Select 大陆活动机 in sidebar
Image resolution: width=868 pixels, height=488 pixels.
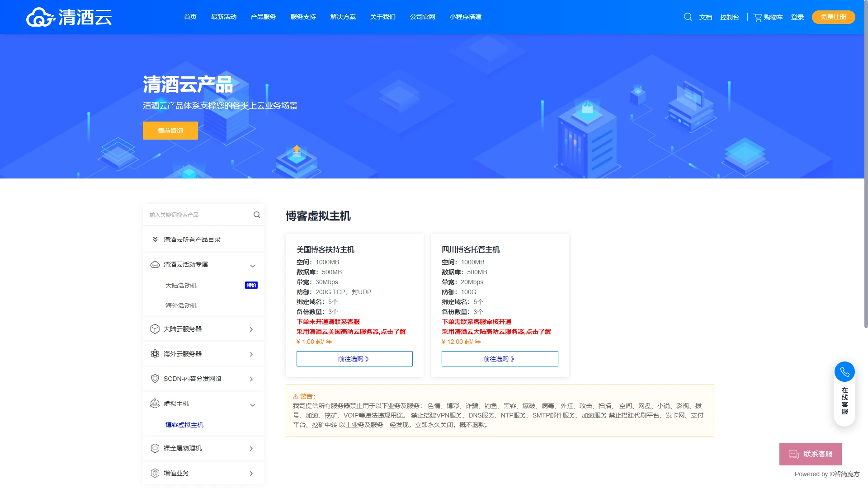(181, 286)
